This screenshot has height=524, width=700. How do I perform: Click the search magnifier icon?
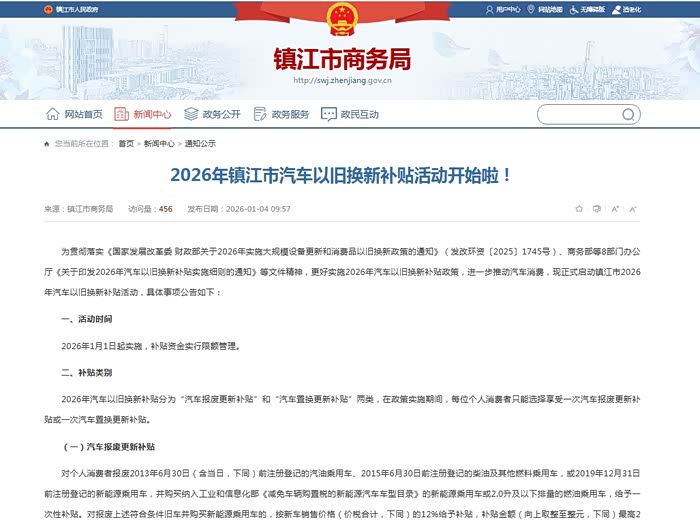[628, 115]
